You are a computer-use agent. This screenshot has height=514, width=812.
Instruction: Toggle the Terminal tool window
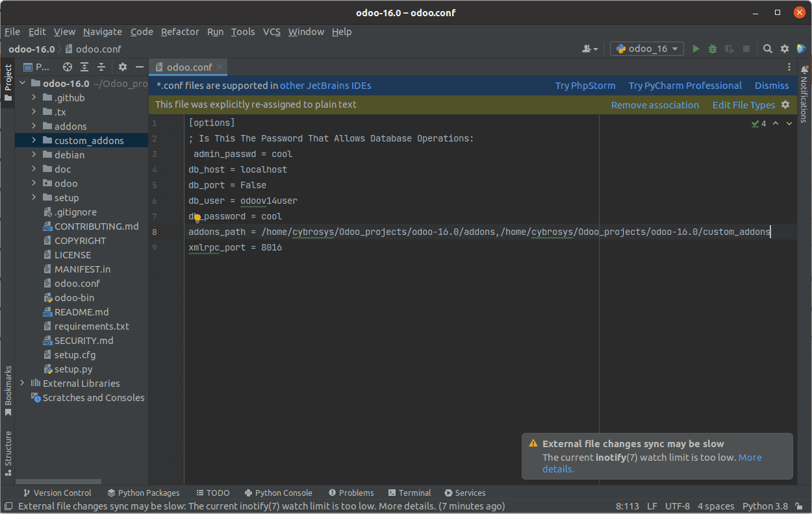409,493
